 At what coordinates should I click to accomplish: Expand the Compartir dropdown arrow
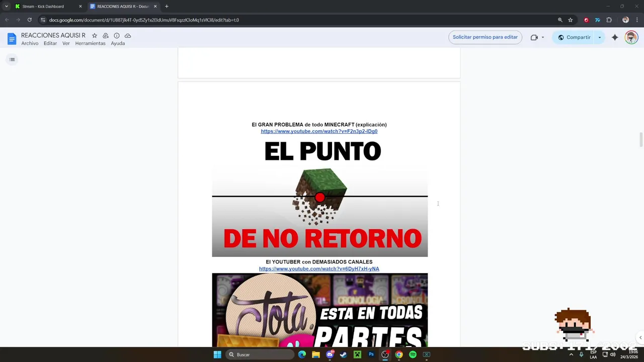coord(599,37)
